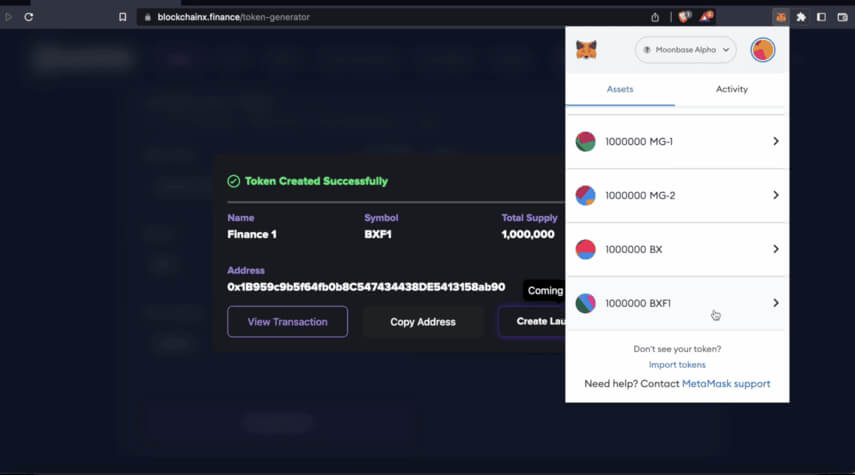This screenshot has width=855, height=475.
Task: Click the View Transaction button
Action: (287, 322)
